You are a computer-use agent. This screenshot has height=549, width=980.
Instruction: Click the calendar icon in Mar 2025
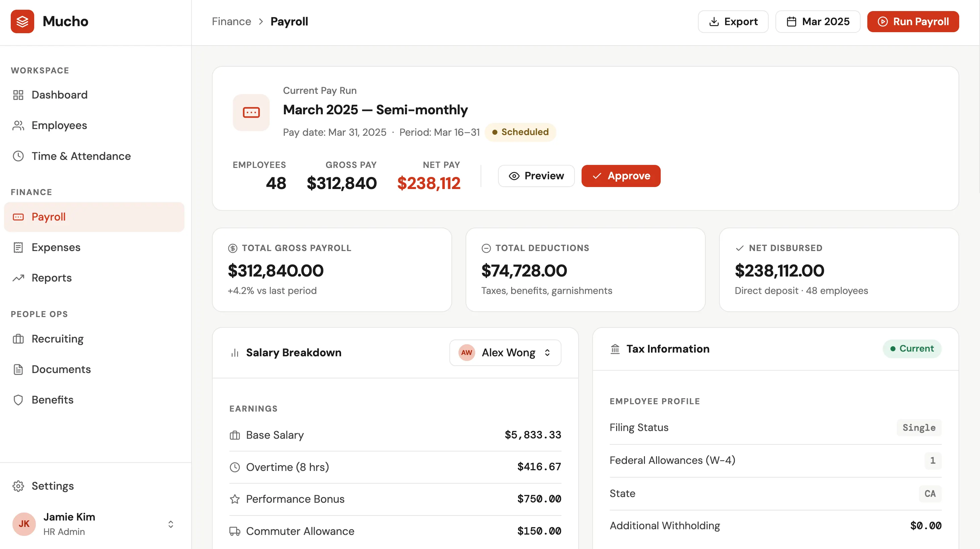pos(791,22)
